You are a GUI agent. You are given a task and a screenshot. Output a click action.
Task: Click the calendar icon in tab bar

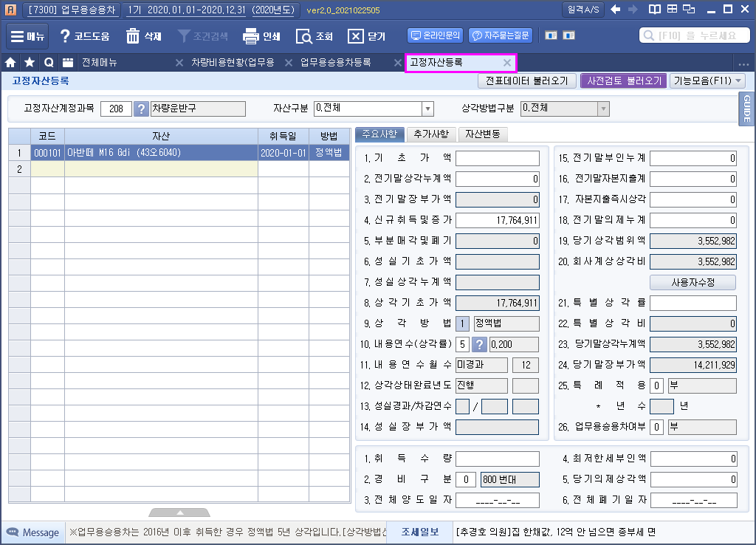point(68,62)
